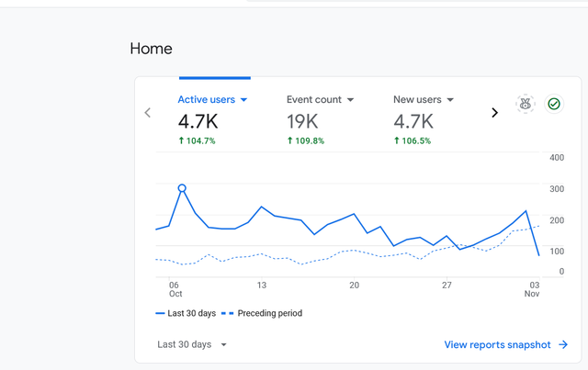
Task: Open the Active users metric dropdown
Action: [x=212, y=100]
